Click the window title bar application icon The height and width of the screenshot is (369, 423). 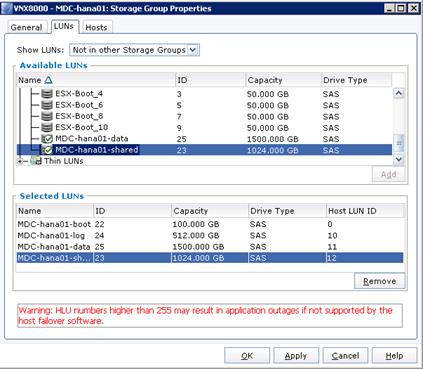coord(6,8)
